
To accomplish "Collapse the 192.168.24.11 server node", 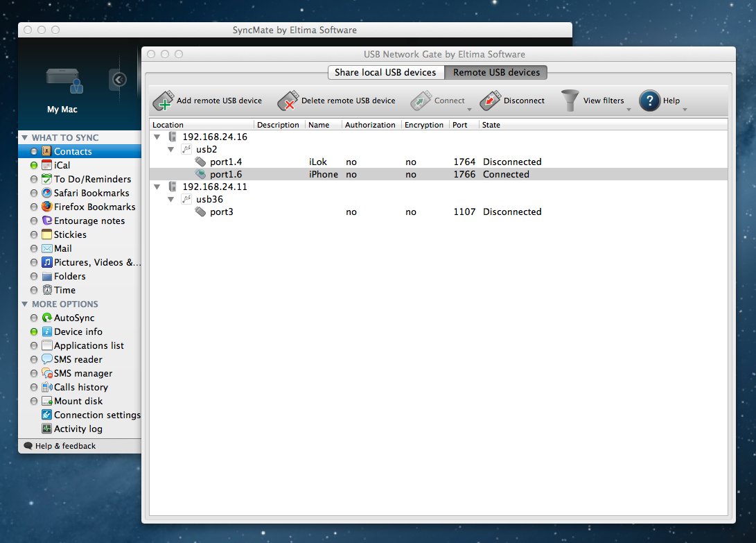I will point(157,187).
